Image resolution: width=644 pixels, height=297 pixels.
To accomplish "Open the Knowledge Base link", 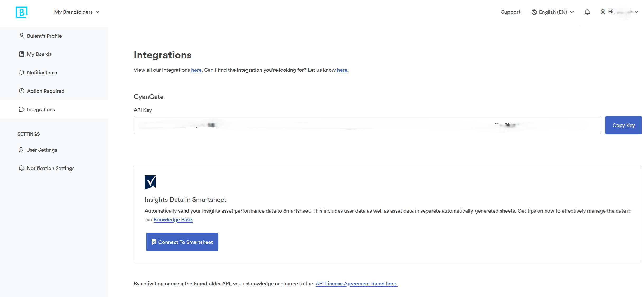I will coord(173,219).
